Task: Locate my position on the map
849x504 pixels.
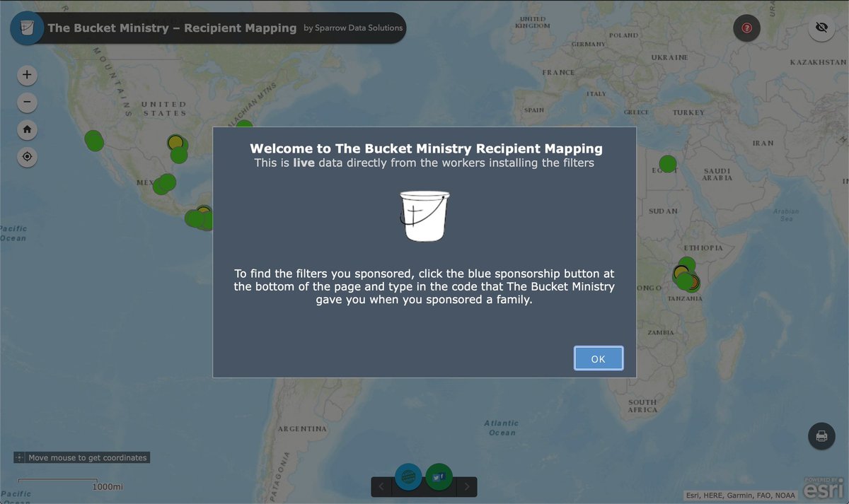Action: pos(27,157)
